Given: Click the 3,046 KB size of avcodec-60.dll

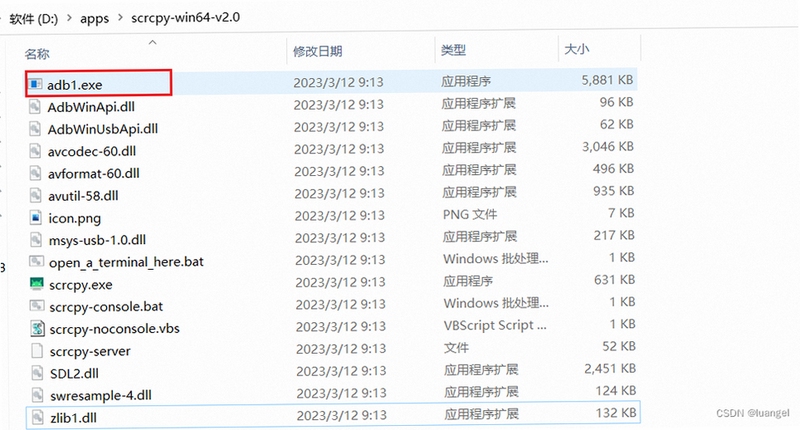Looking at the screenshot, I should pyautogui.click(x=608, y=147).
